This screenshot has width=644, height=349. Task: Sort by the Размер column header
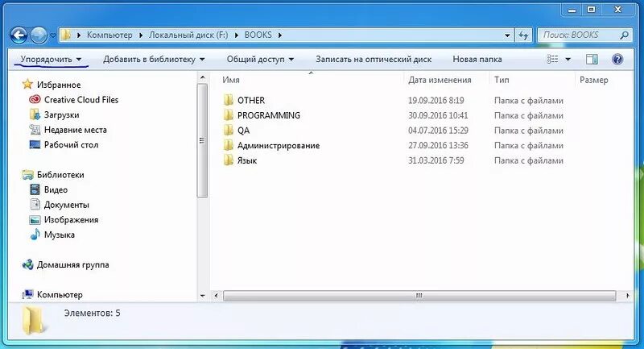tap(593, 80)
